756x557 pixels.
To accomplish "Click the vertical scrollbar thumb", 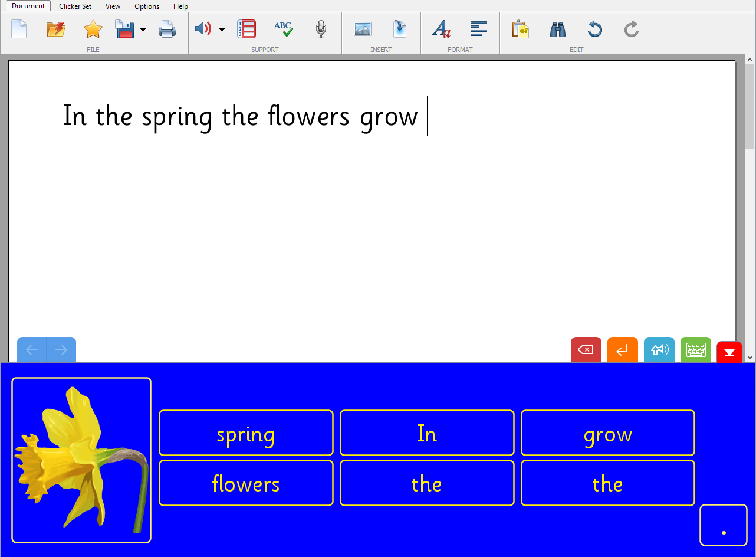I will pyautogui.click(x=750, y=108).
